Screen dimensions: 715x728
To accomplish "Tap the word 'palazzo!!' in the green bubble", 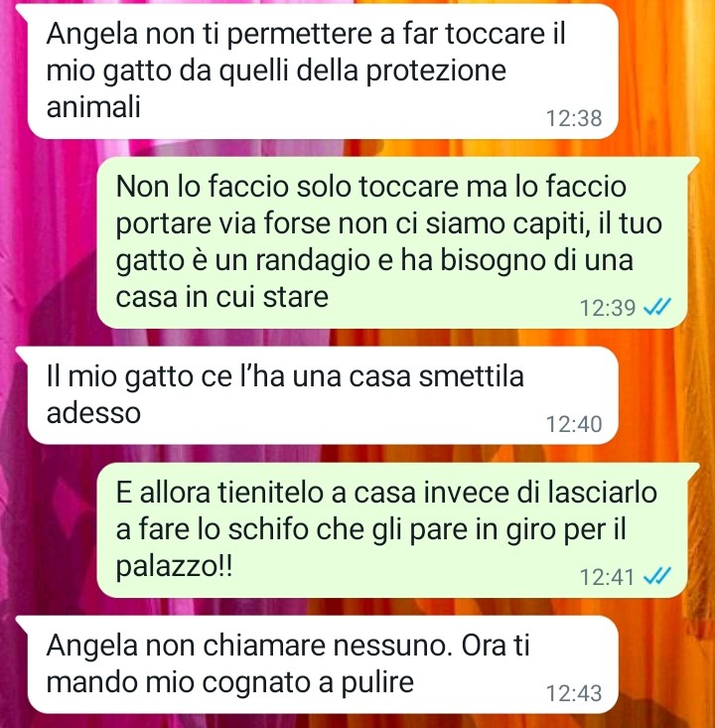I will pyautogui.click(x=174, y=567).
